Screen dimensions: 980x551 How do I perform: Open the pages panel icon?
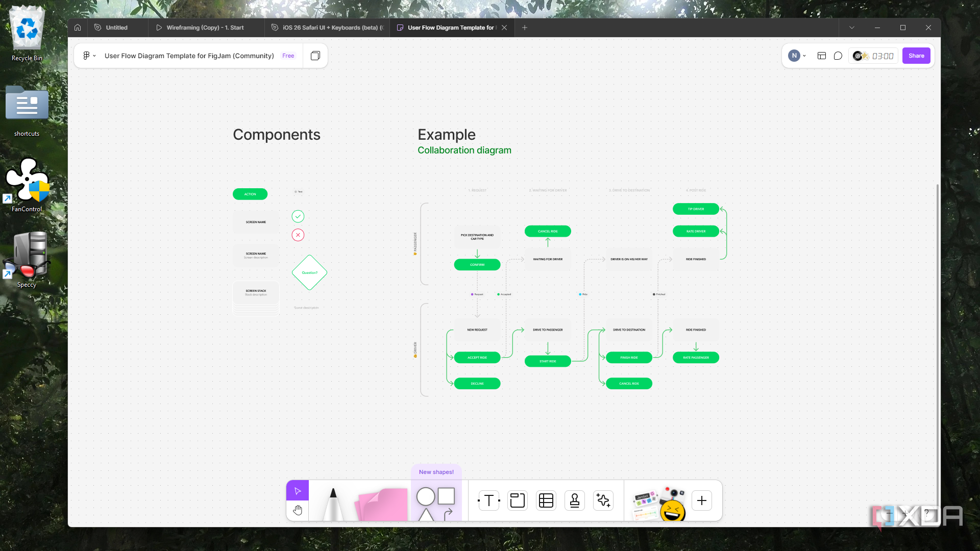click(x=315, y=56)
